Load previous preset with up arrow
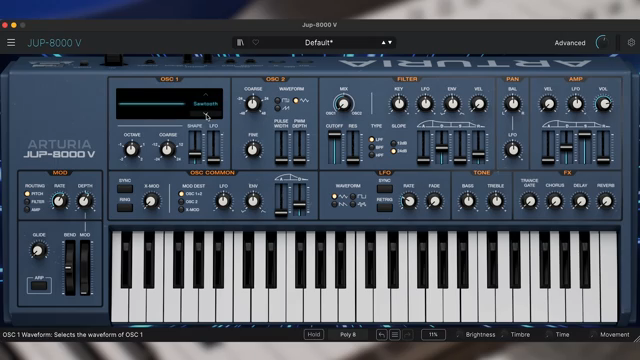Image resolution: width=640 pixels, height=360 pixels. click(x=383, y=42)
